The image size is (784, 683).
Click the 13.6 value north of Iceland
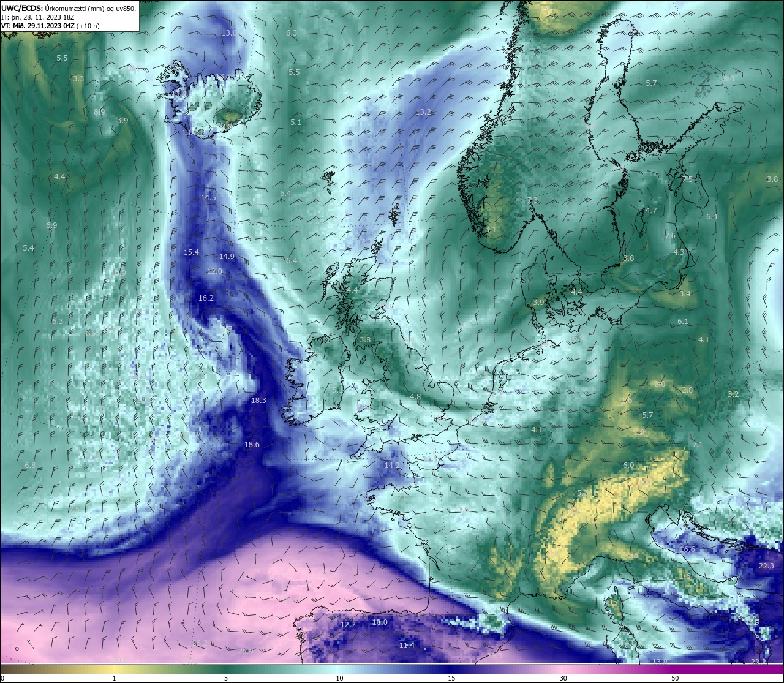[229, 33]
